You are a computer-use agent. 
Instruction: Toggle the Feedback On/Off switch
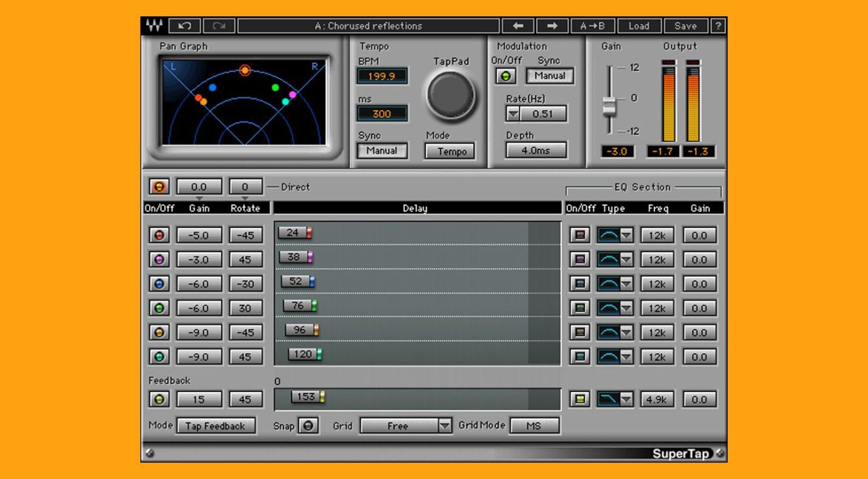(159, 399)
